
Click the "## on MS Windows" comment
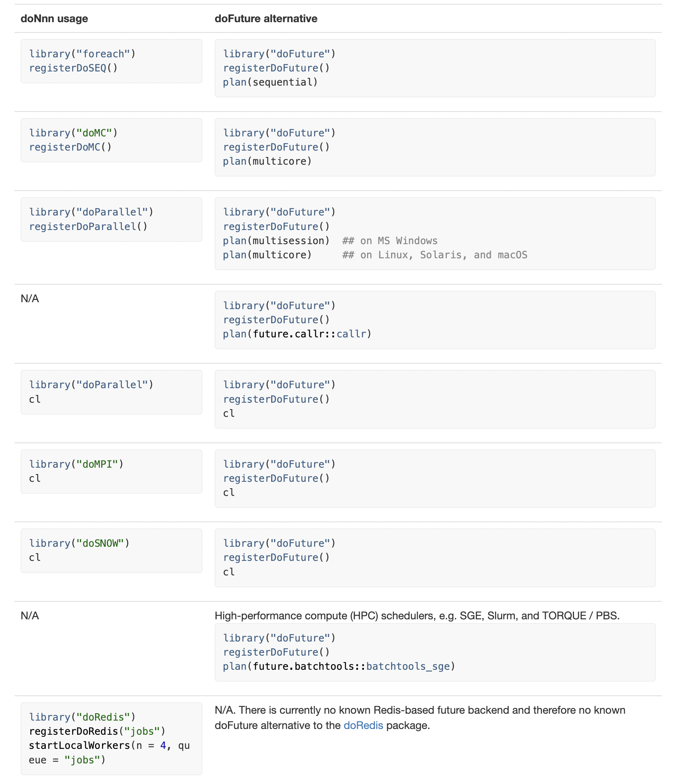tap(390, 241)
